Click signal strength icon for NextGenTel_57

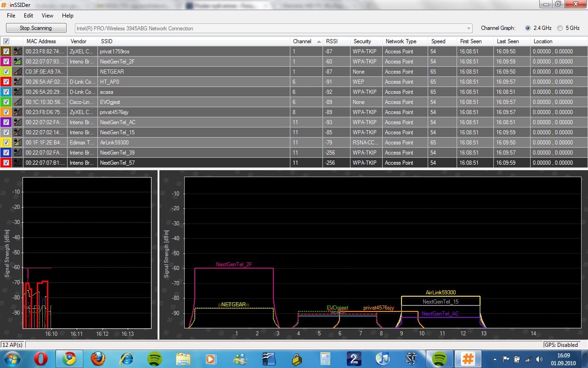tap(18, 163)
